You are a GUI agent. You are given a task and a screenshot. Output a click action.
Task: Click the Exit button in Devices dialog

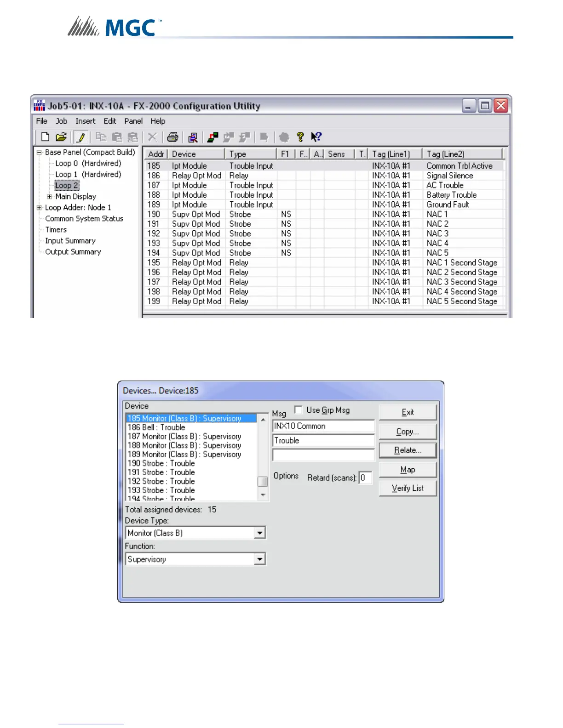(x=408, y=412)
